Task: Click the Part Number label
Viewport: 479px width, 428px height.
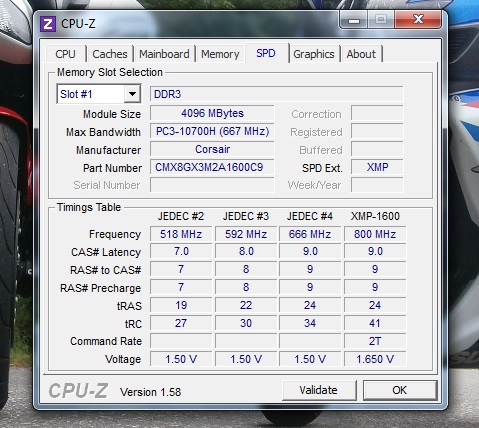Action: point(112,168)
